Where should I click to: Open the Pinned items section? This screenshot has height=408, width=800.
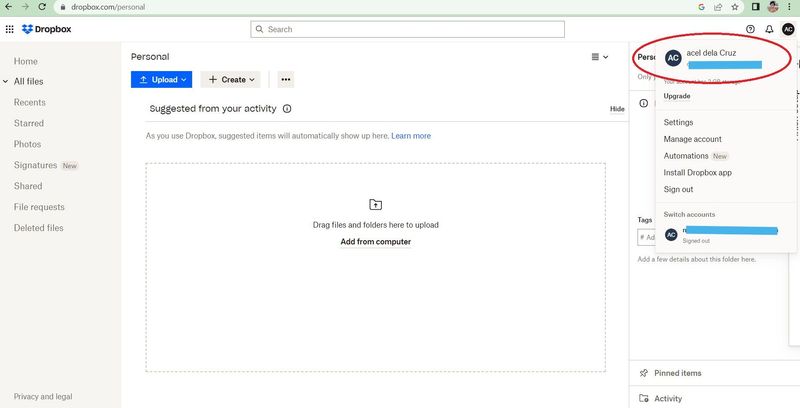678,373
